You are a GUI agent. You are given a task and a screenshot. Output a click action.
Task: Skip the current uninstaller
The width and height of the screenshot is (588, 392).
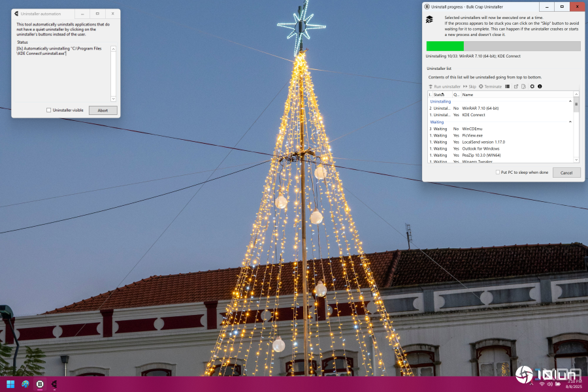click(x=469, y=86)
